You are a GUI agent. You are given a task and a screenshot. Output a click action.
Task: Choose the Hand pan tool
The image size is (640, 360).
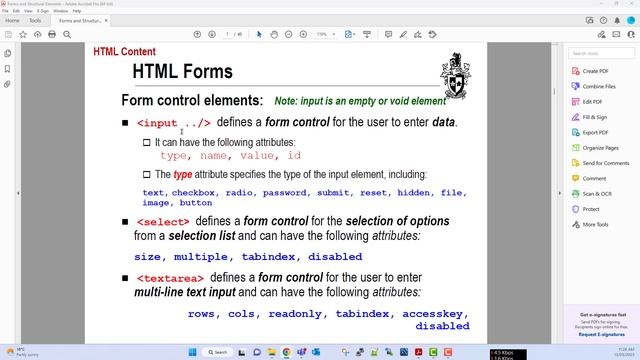coord(274,35)
